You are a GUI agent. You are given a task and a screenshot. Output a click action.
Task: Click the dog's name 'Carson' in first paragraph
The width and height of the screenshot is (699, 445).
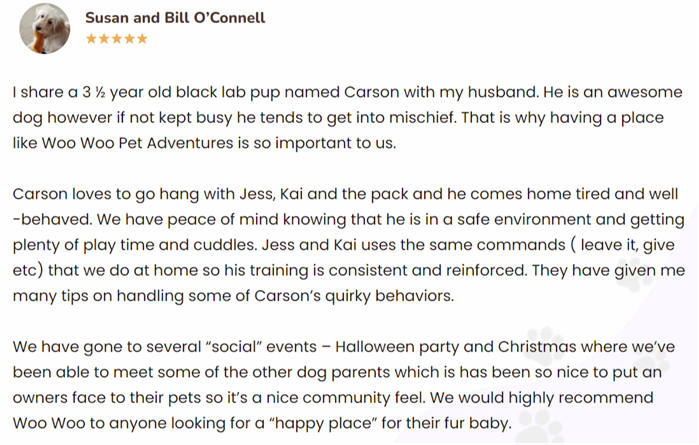point(371,92)
